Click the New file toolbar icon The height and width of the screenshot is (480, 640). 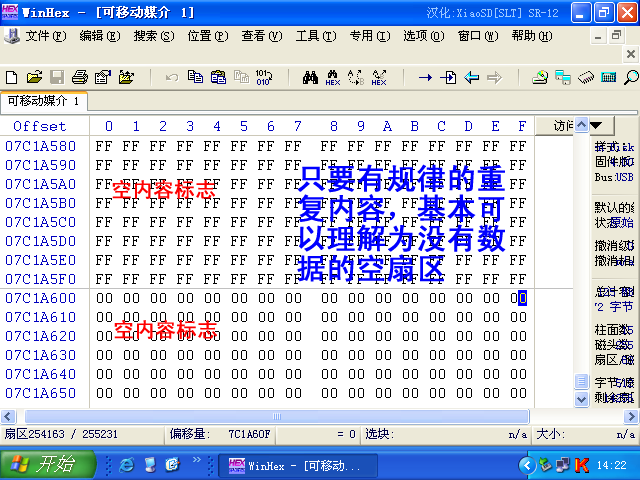point(12,77)
